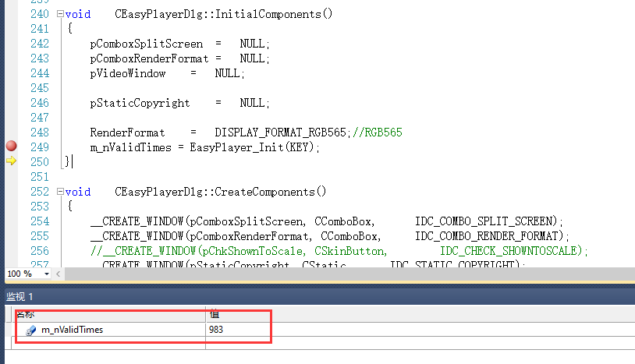Click pStaticCopyright on line 246
The image size is (635, 364).
(140, 103)
